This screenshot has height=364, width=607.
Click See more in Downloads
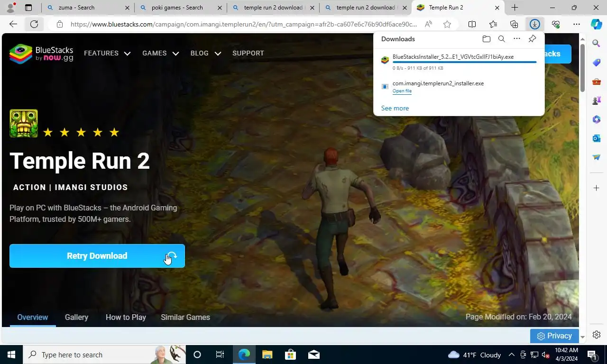395,108
